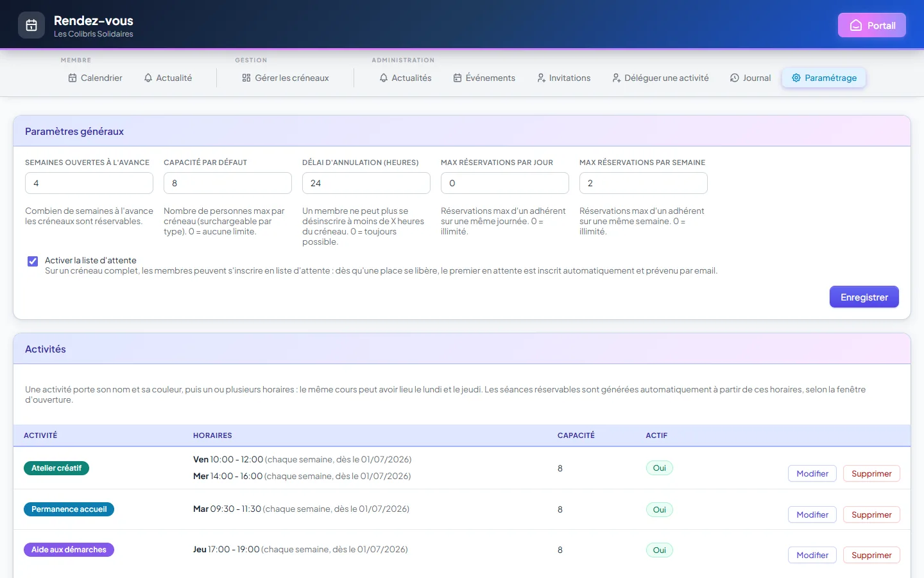The width and height of the screenshot is (924, 578).
Task: Click Modifier for Aide aux démarches
Action: (x=812, y=555)
